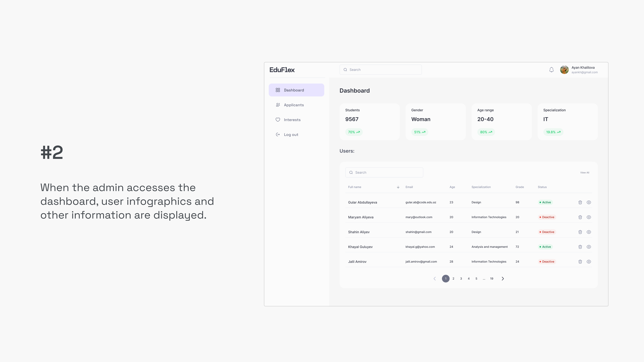Delete Jalil Amirov using the trash icon
This screenshot has height=362, width=644.
click(x=580, y=262)
